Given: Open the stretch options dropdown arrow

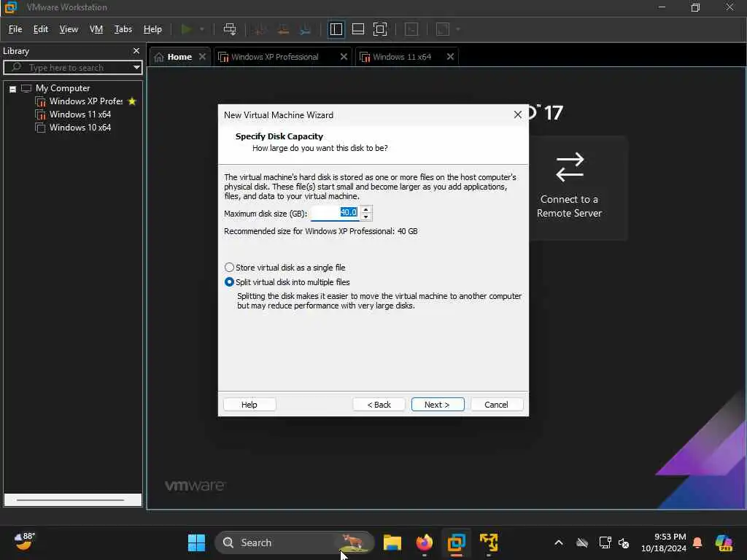Looking at the screenshot, I should 458,29.
